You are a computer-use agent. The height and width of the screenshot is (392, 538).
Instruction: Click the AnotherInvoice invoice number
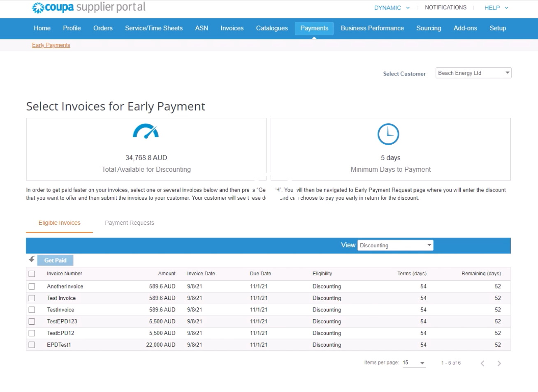pos(65,286)
